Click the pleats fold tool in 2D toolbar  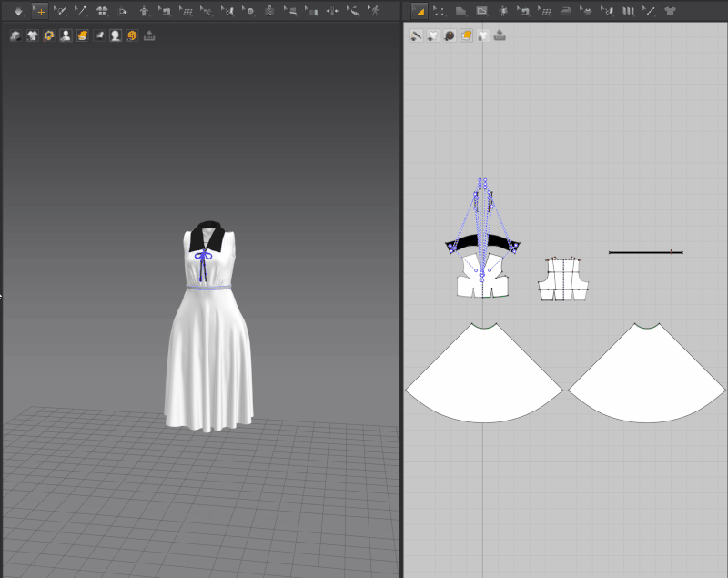(628, 11)
